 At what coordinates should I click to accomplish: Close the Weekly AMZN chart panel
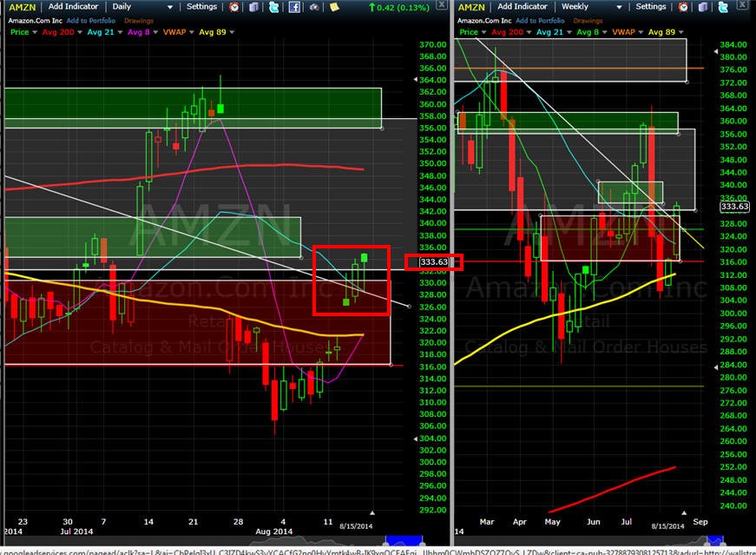click(743, 5)
